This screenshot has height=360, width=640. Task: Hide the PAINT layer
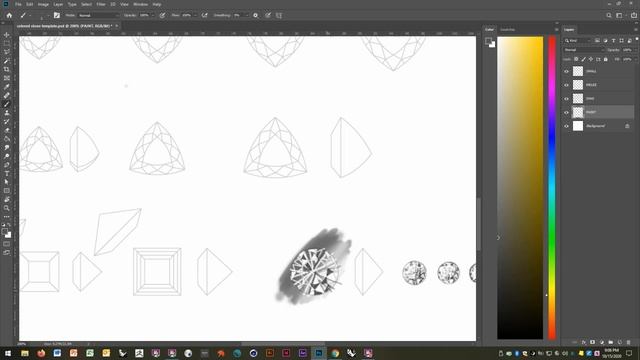(566, 112)
